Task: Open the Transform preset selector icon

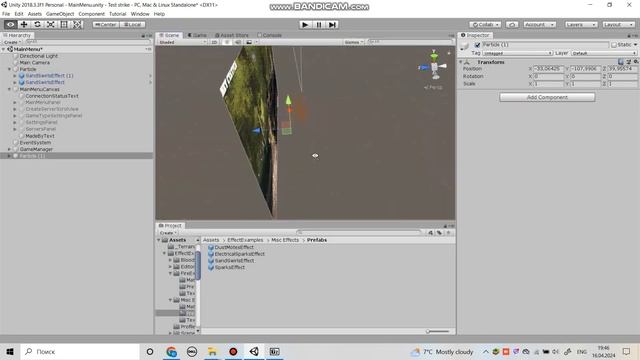Action: 628,62
